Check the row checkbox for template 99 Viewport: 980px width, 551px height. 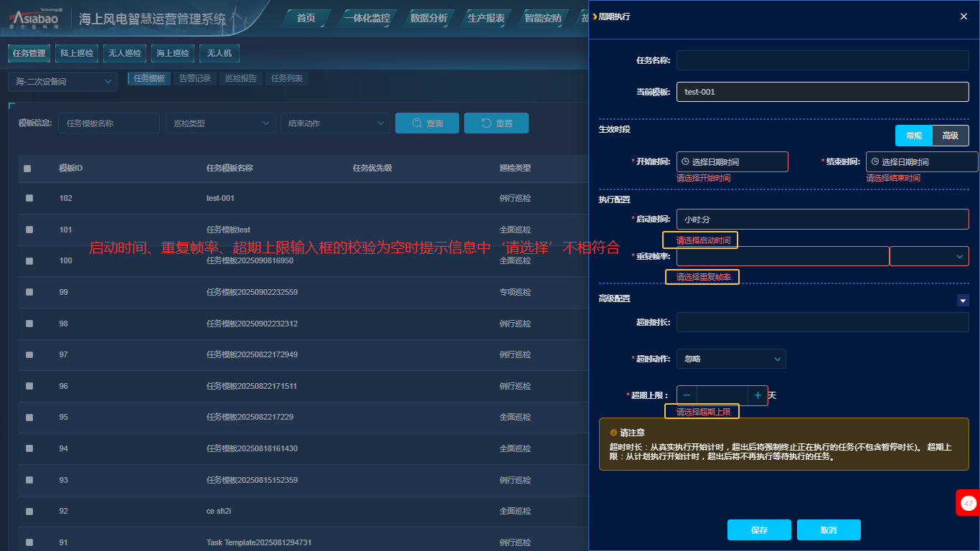click(29, 292)
